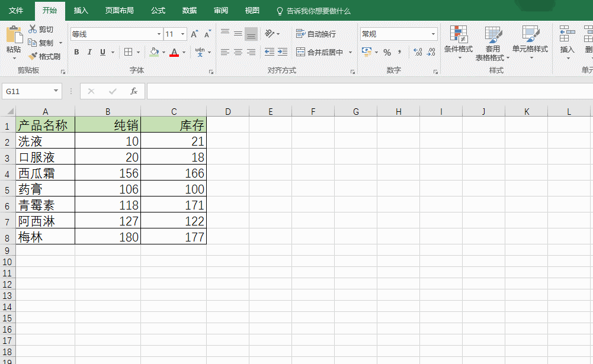Open Number dialog launcher

[x=435, y=72]
